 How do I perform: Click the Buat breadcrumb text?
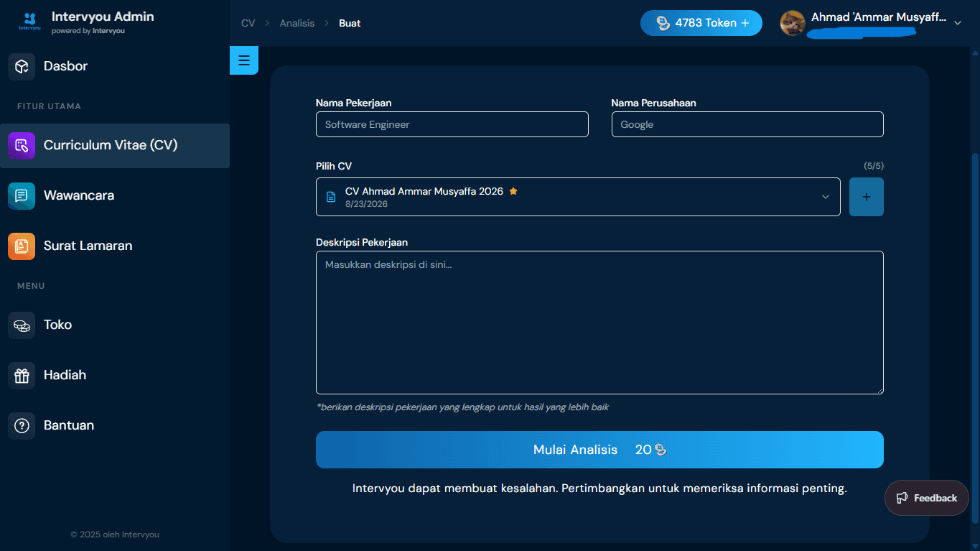(x=350, y=23)
